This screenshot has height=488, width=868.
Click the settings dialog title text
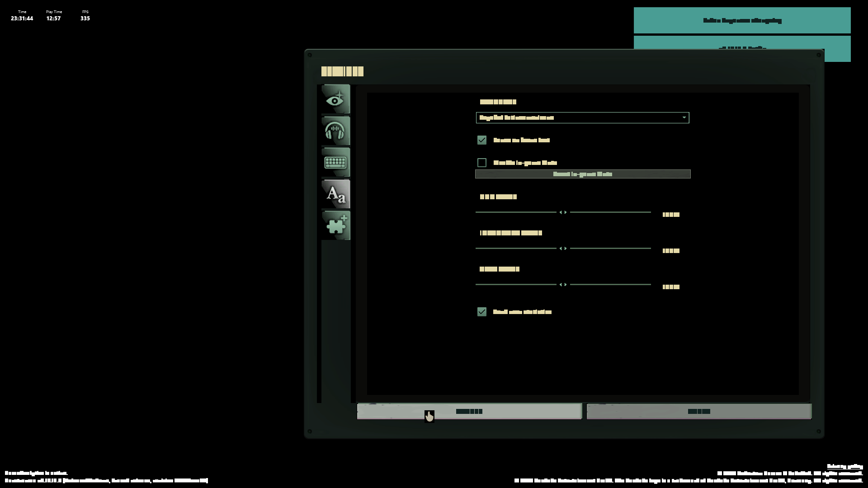click(342, 71)
